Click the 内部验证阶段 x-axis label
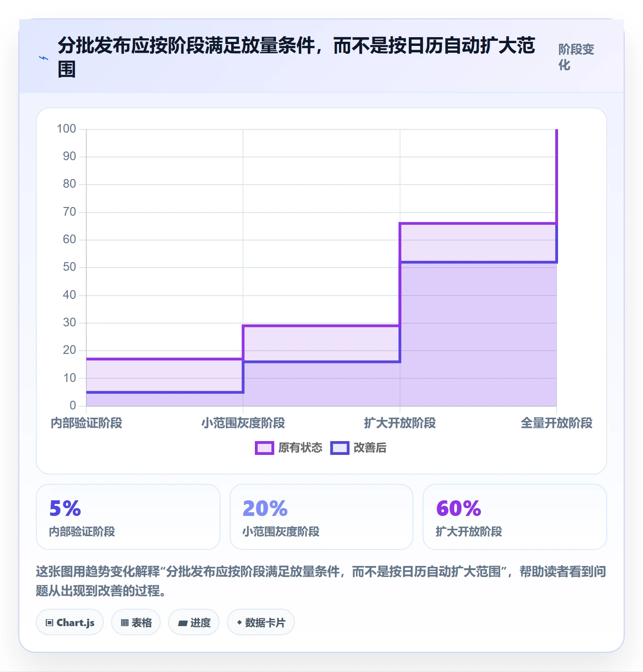 click(x=86, y=423)
